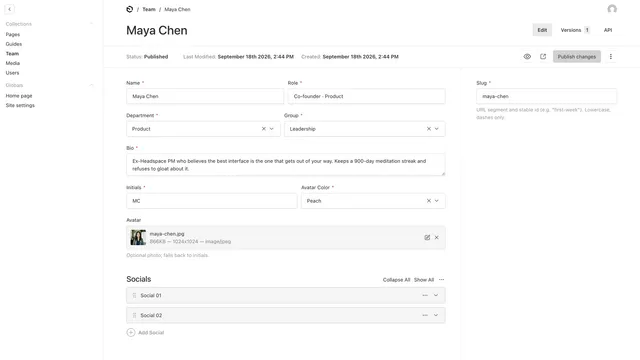Click the maya-chen.jpg file name

pos(167,234)
